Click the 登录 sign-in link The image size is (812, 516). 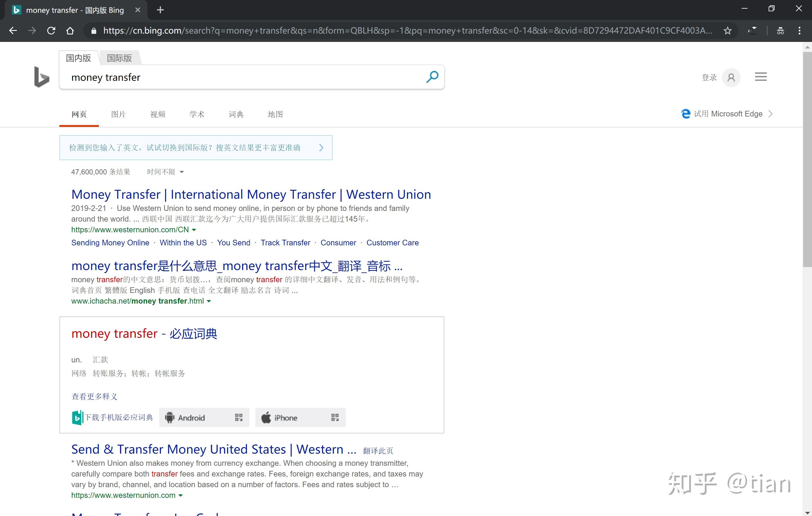[x=709, y=78]
